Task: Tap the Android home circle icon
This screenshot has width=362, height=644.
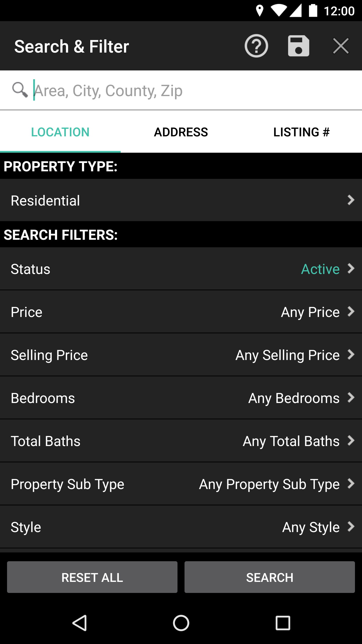Action: point(181,623)
